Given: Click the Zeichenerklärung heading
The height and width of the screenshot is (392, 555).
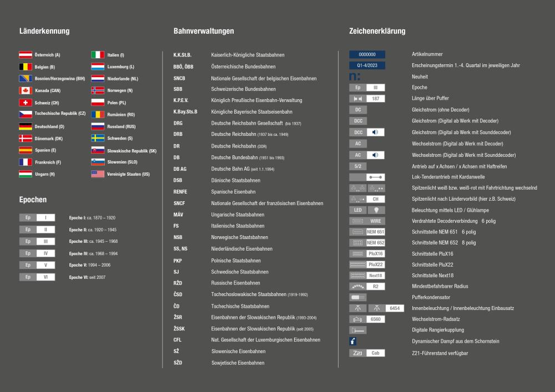Looking at the screenshot, I should click(x=377, y=31).
